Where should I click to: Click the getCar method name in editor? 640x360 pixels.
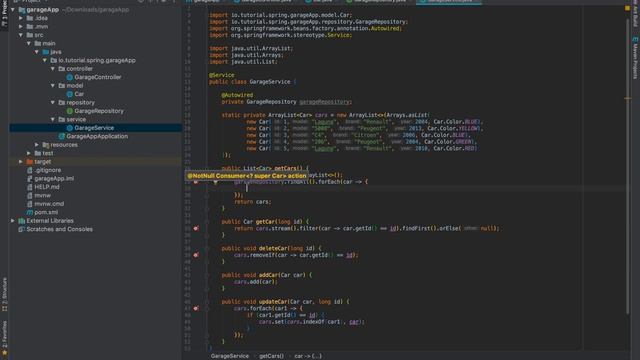tap(266, 222)
